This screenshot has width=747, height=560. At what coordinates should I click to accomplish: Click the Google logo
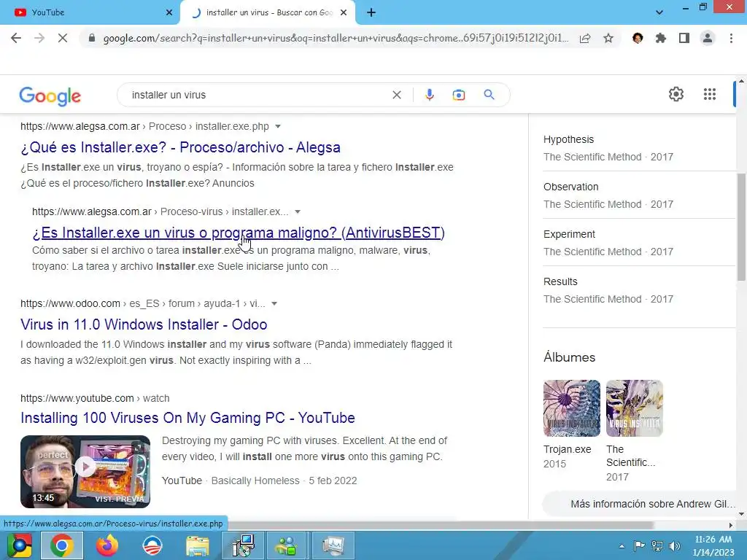50,96
